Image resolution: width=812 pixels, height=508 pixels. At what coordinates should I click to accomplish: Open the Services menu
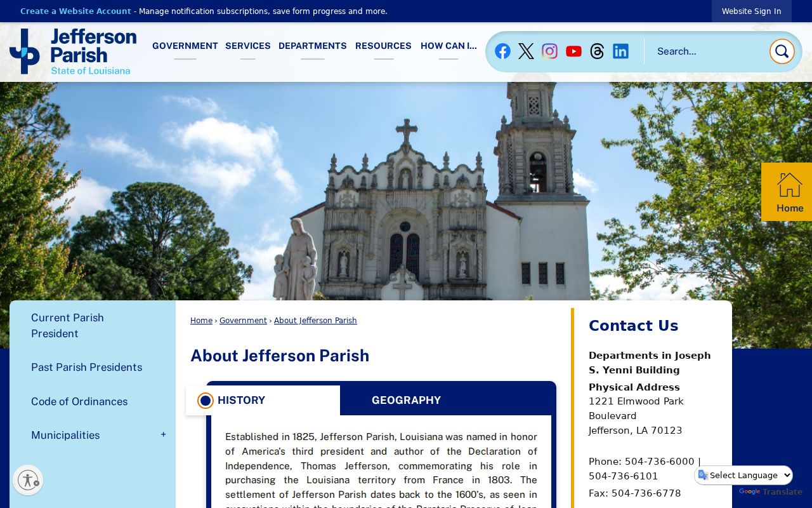[247, 46]
